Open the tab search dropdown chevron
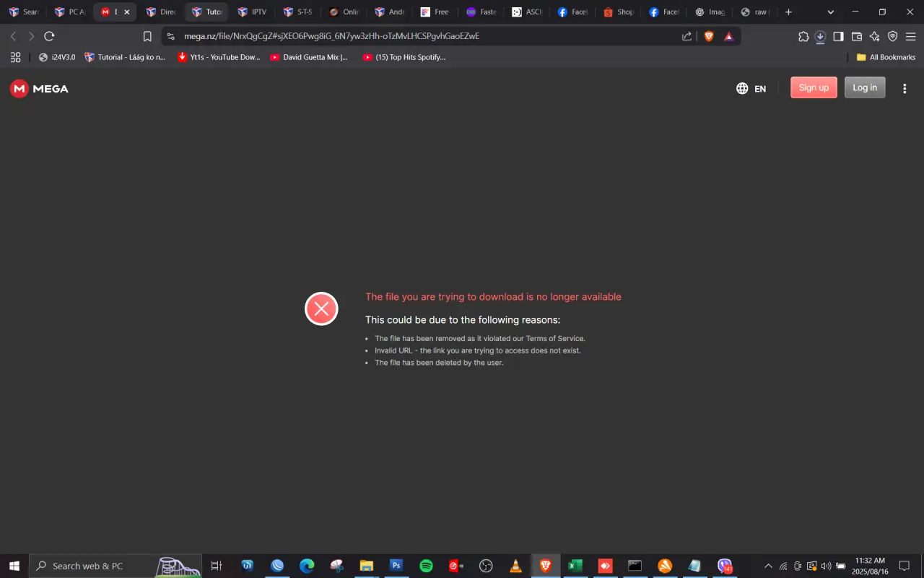Screen dimensions: 924x578 (x=830, y=12)
